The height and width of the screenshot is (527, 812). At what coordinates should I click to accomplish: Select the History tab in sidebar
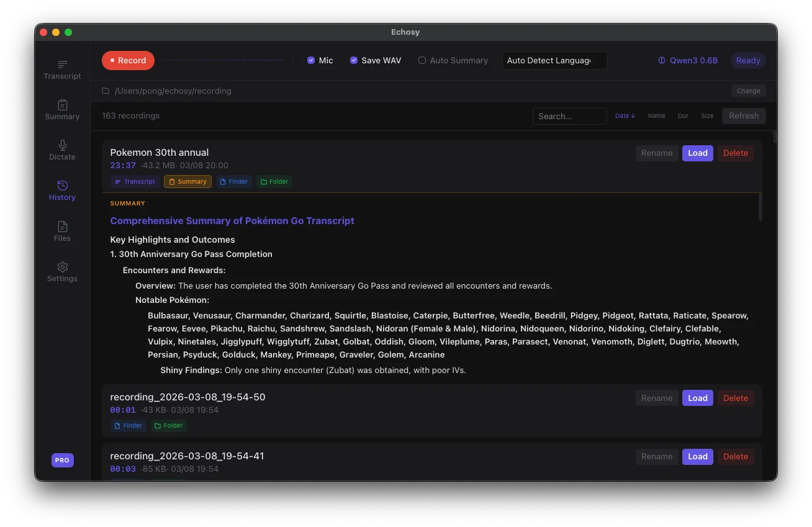click(62, 190)
